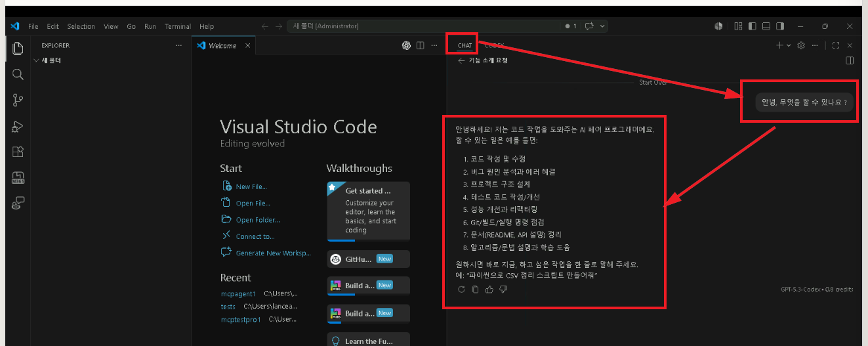Open the GitHub walkthrough card

368,259
